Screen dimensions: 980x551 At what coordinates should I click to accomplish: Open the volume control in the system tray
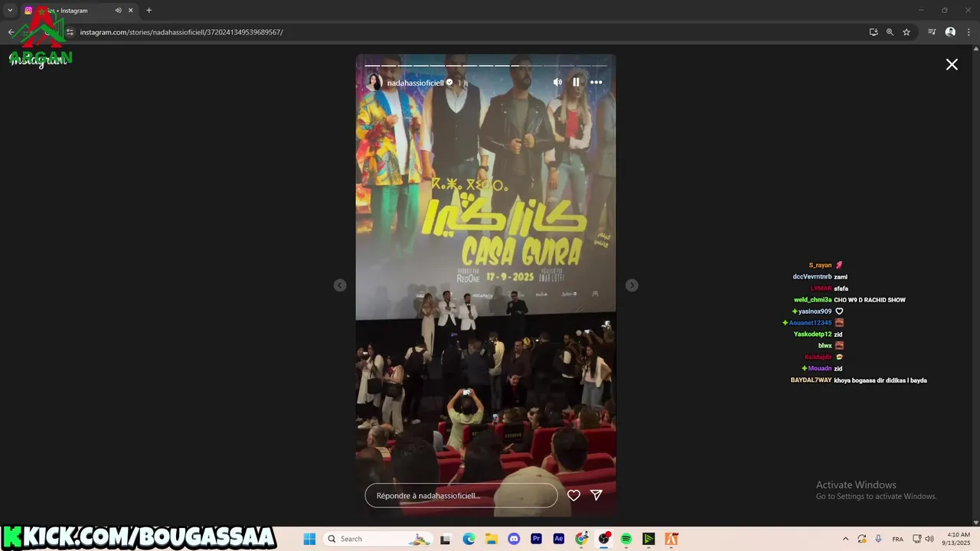[x=929, y=539]
